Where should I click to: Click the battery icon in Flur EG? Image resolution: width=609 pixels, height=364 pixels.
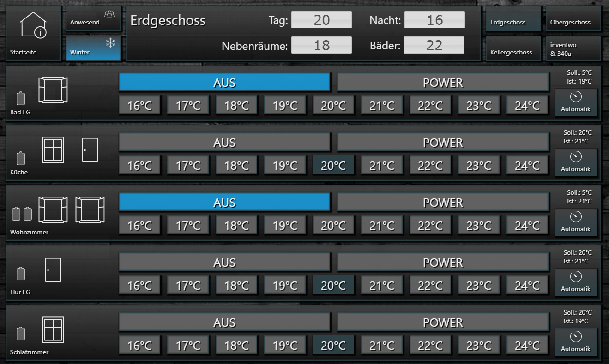21,274
